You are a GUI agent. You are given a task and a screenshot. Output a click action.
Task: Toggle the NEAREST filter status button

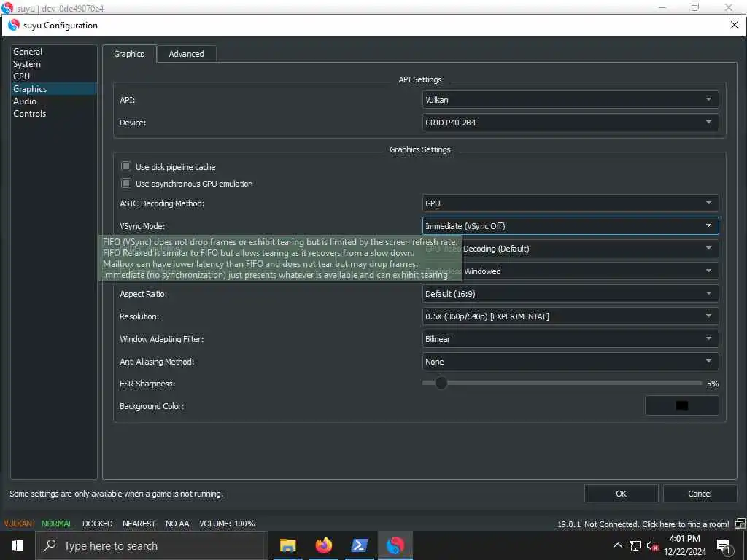click(139, 524)
